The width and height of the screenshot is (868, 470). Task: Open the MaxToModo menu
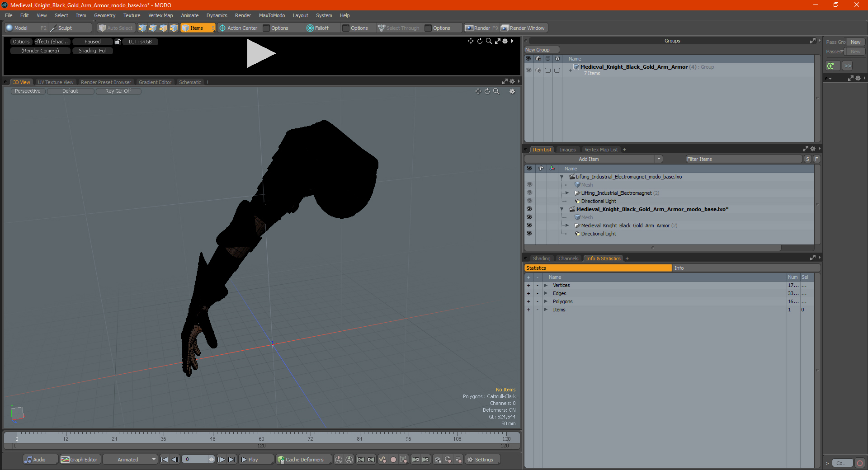(272, 15)
